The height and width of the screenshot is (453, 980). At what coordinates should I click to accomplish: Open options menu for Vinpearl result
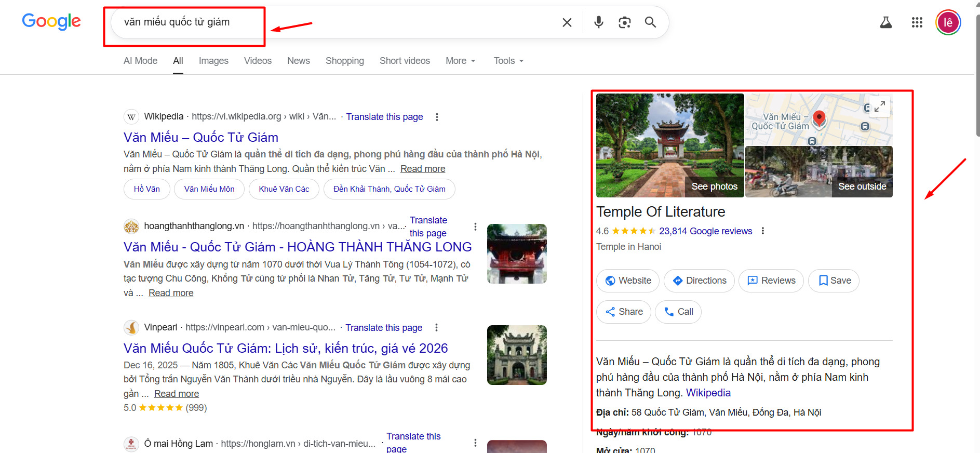pyautogui.click(x=436, y=327)
